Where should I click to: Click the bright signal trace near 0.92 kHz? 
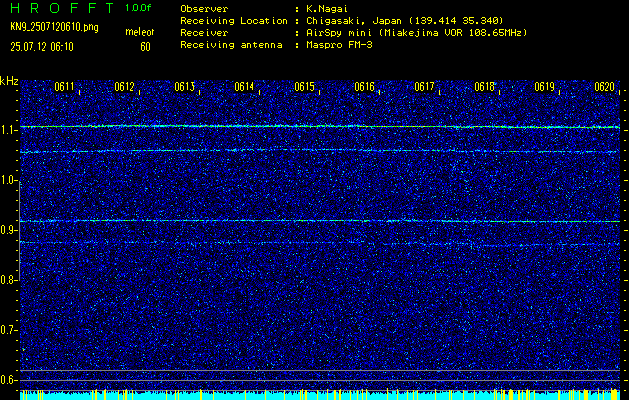click(x=320, y=221)
